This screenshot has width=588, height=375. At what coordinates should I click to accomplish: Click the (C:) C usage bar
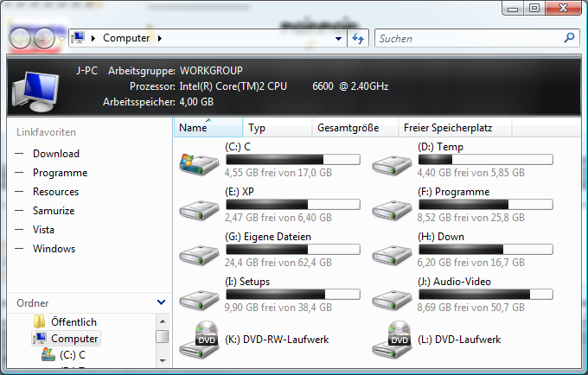pos(293,160)
